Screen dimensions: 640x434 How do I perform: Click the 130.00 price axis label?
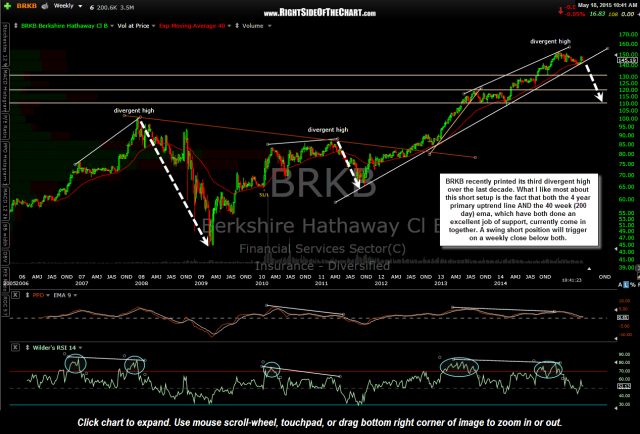click(x=628, y=77)
